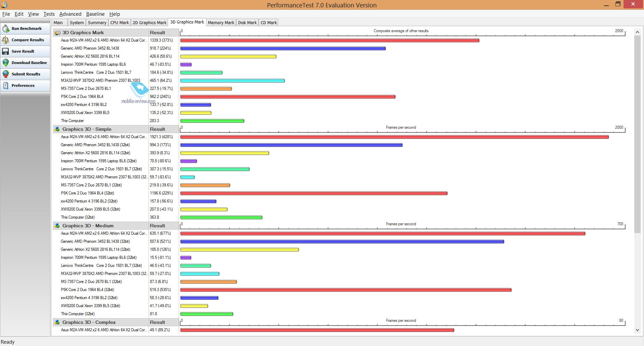
Task: Click the Graphics 3D - Medium header icon
Action: point(57,226)
